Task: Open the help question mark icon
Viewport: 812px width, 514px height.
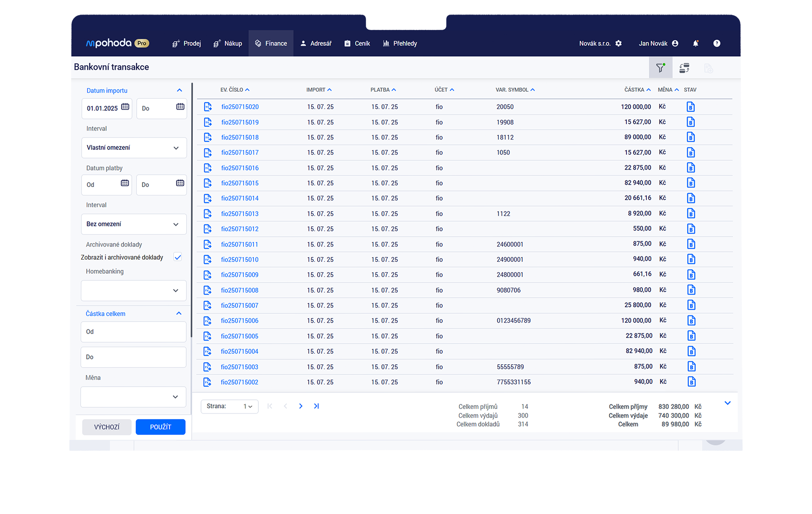Action: point(716,43)
